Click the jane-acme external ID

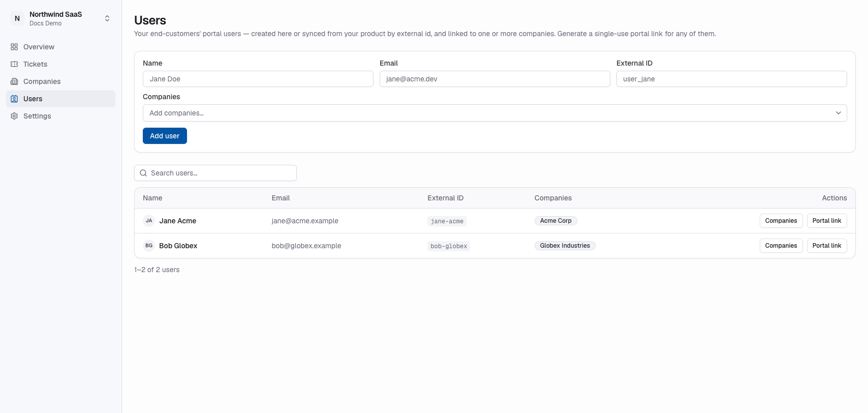point(447,221)
